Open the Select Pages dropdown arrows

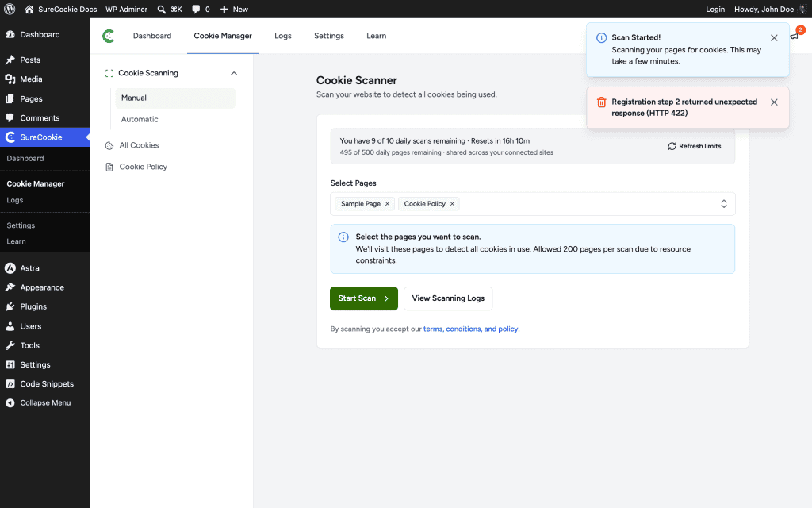723,204
